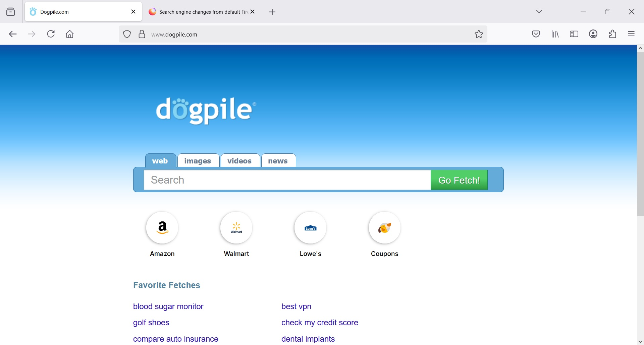Close the Dogpile.com tab
Screen dimensions: 644x345
[133, 12]
